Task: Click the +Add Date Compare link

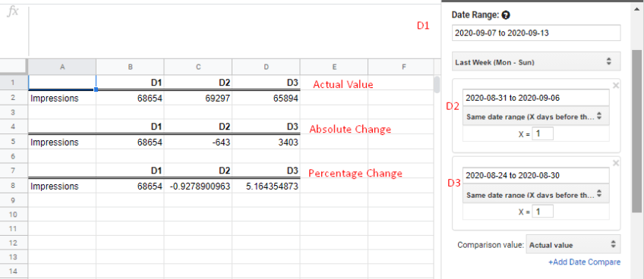Action: (585, 262)
